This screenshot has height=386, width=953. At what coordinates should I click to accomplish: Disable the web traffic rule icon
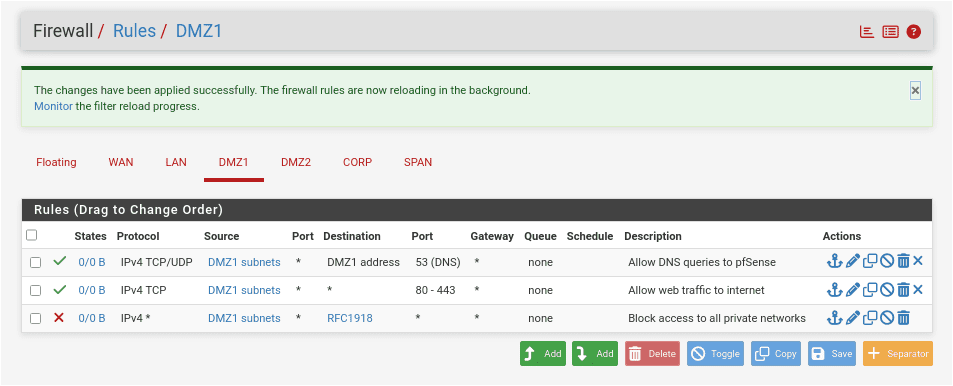pos(887,290)
